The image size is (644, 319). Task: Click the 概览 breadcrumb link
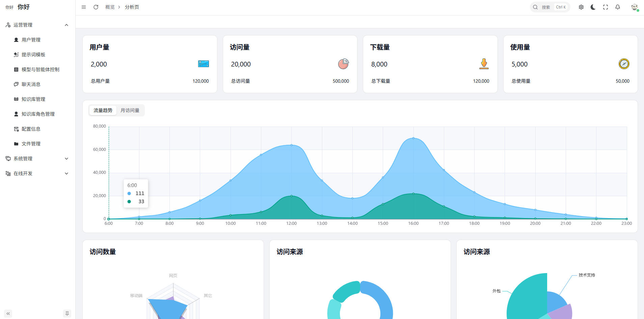[x=110, y=7]
